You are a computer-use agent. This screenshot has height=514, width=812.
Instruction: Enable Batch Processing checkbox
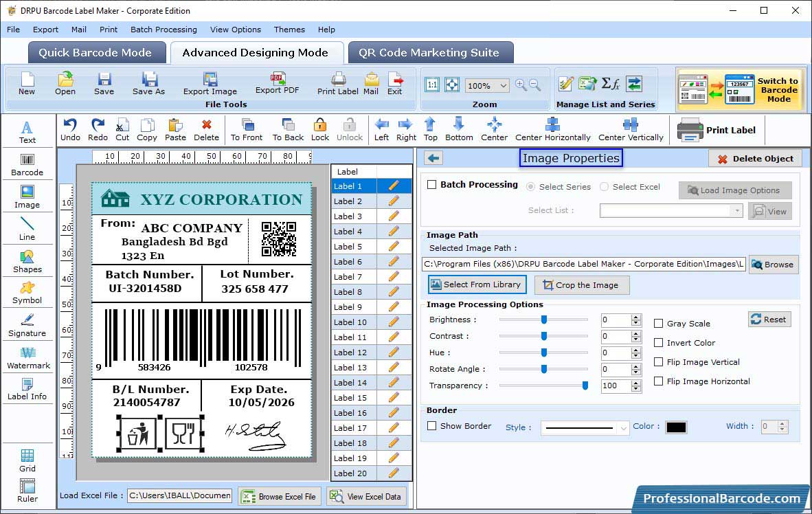click(432, 184)
